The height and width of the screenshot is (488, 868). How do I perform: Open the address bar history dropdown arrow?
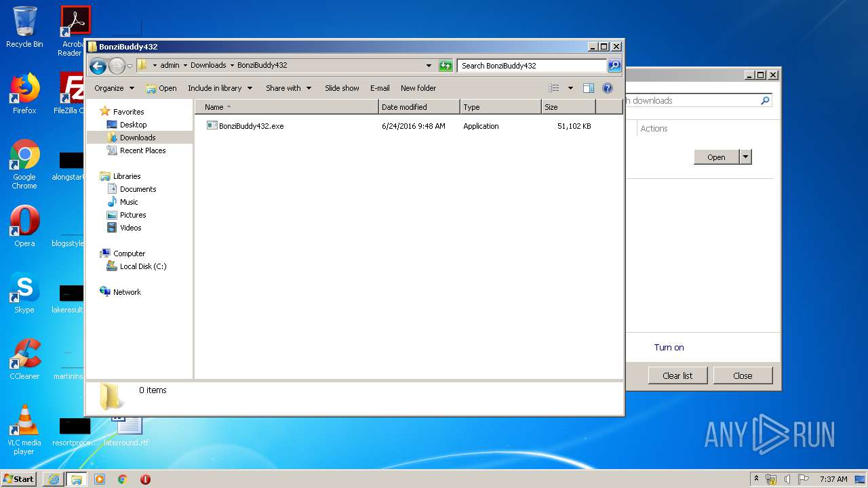coord(429,66)
